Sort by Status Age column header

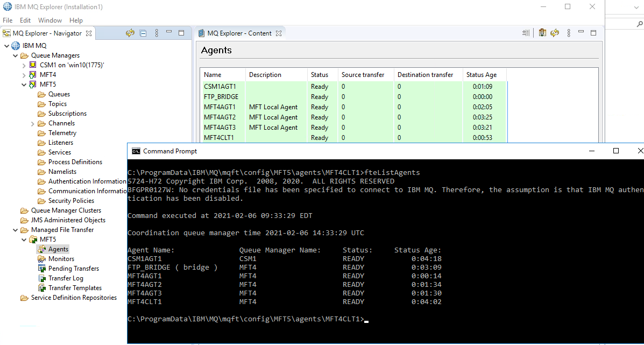(485, 75)
